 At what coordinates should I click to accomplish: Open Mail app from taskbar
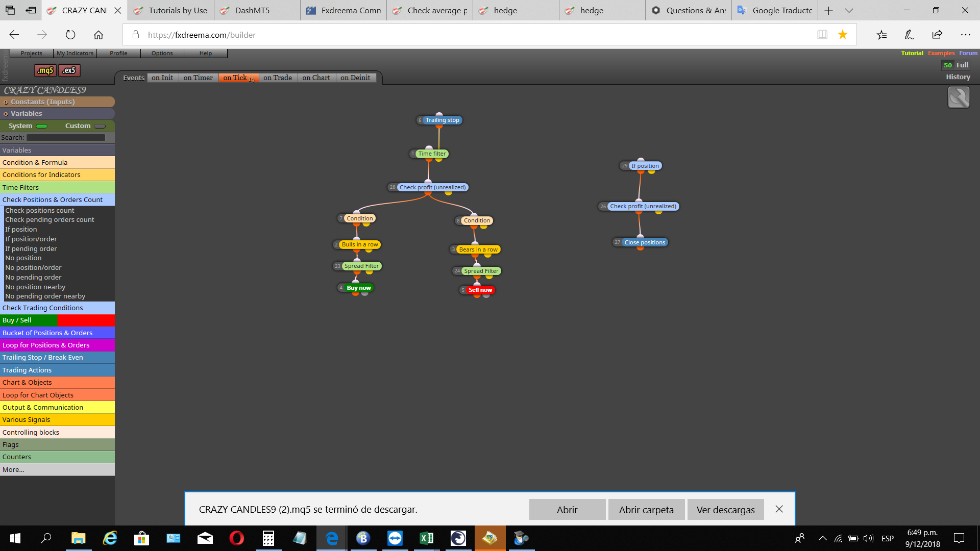pos(205,538)
